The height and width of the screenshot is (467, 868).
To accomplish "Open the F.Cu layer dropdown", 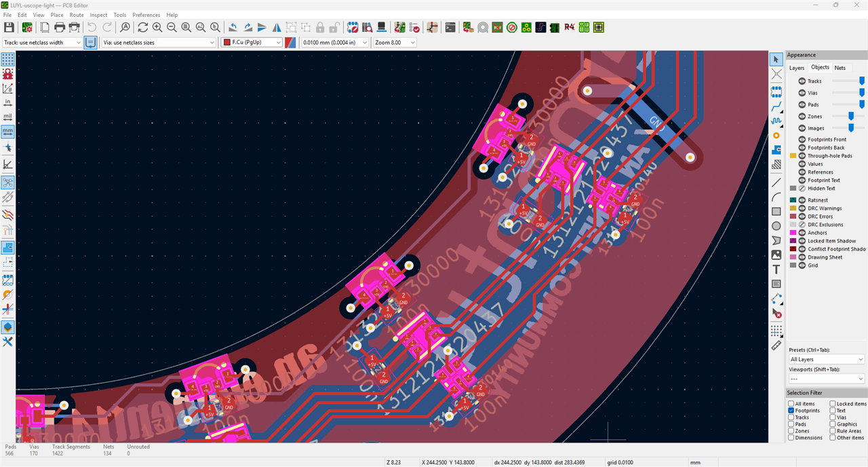I will (x=252, y=42).
